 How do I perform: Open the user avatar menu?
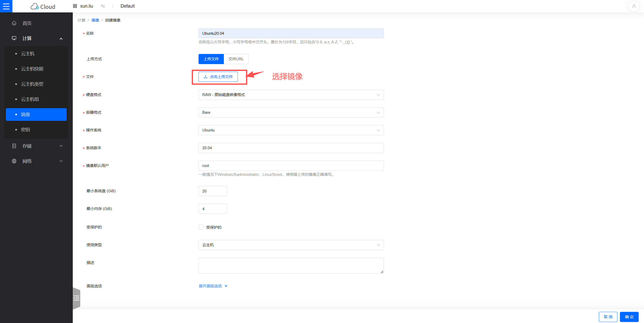[634, 6]
